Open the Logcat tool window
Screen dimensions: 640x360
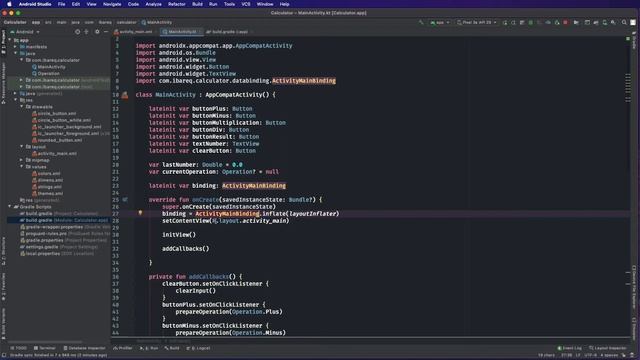coord(198,348)
